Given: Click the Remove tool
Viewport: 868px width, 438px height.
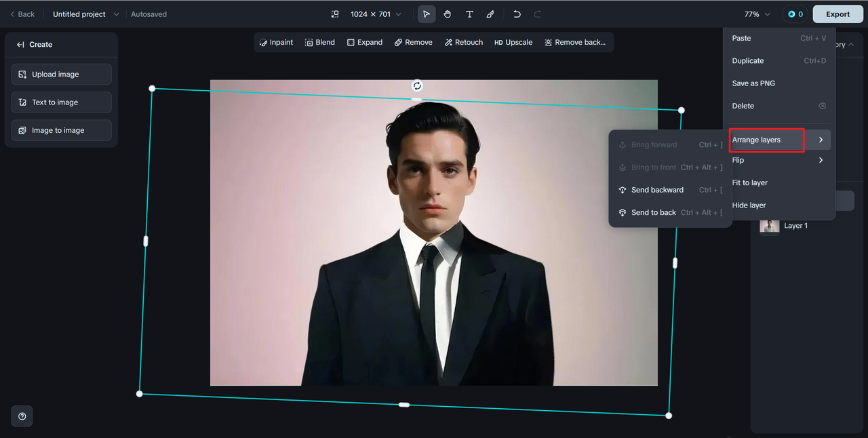Looking at the screenshot, I should [414, 42].
